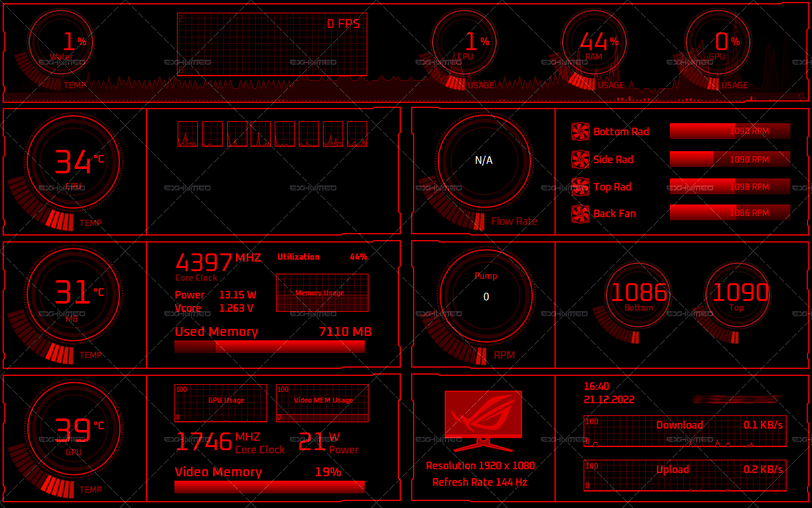The width and height of the screenshot is (812, 508).
Task: Click the Bottom Rad fan icon
Action: click(579, 132)
